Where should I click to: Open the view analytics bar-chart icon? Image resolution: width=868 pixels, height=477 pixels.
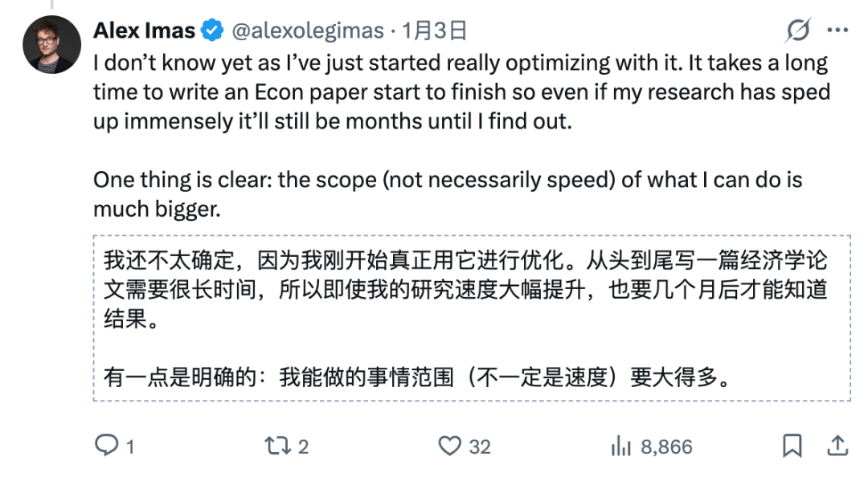point(621,446)
